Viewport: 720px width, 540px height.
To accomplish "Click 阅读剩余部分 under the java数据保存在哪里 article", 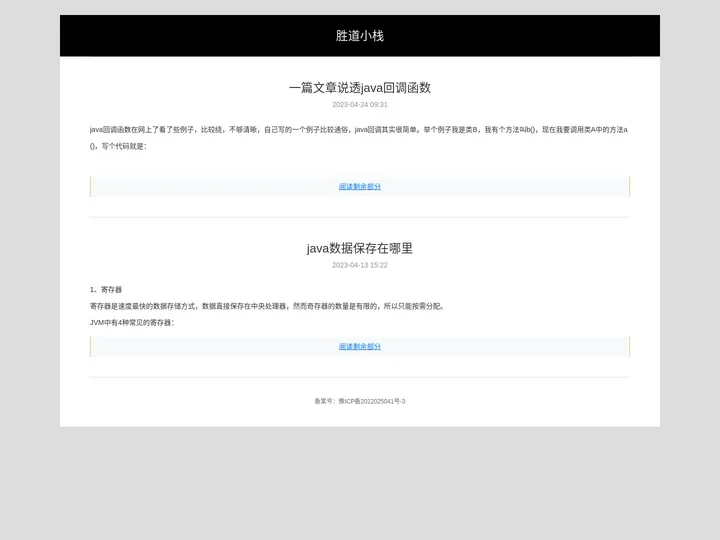I will 360,347.
